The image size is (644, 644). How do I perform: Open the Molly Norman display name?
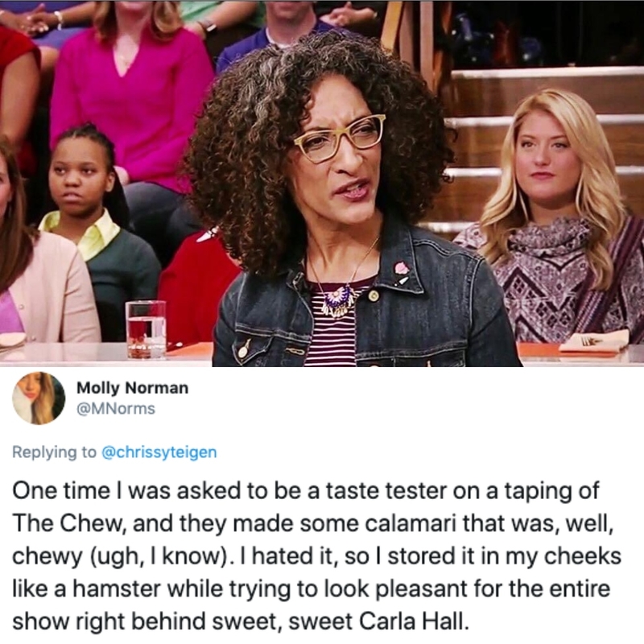(132, 387)
